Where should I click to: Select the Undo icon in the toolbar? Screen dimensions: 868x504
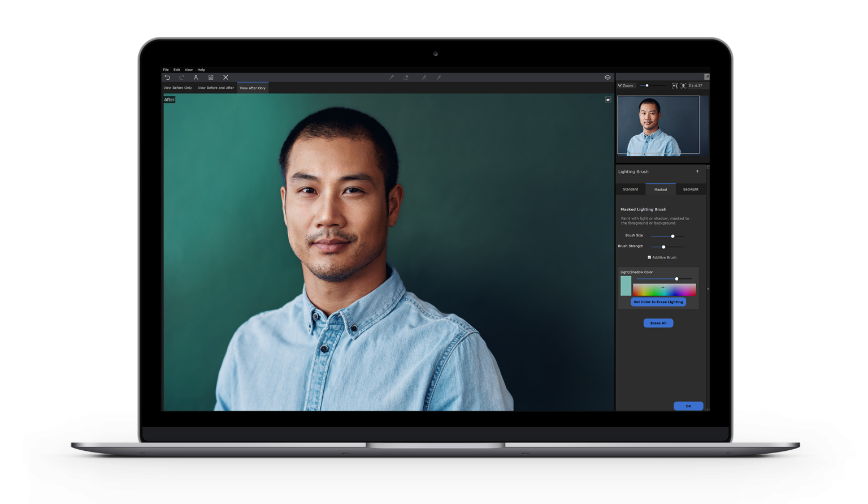[167, 77]
